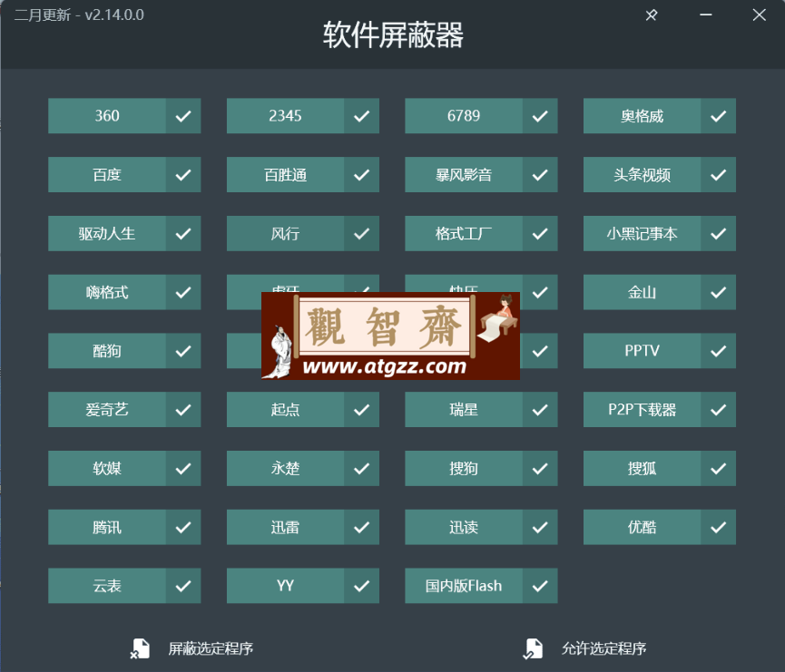The image size is (785, 672).
Task: Uncheck the 格式工厂 checkmark
Action: [x=540, y=233]
